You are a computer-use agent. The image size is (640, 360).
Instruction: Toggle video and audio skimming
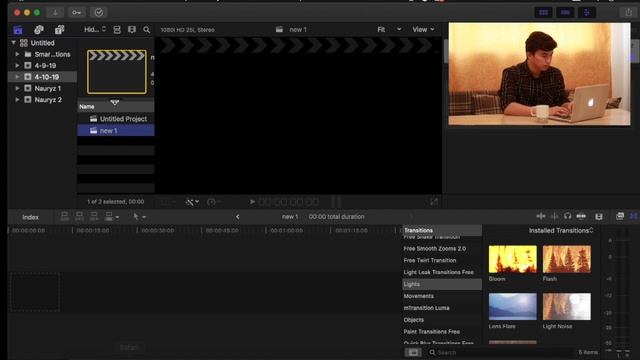541,216
